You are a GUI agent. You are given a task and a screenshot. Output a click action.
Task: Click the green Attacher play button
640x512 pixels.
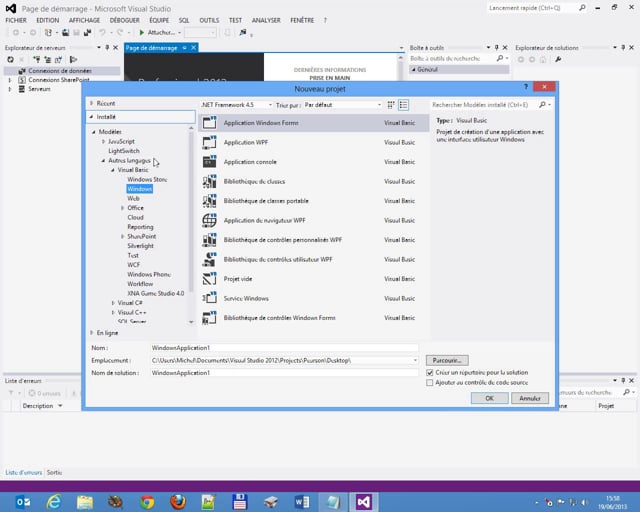pos(142,32)
